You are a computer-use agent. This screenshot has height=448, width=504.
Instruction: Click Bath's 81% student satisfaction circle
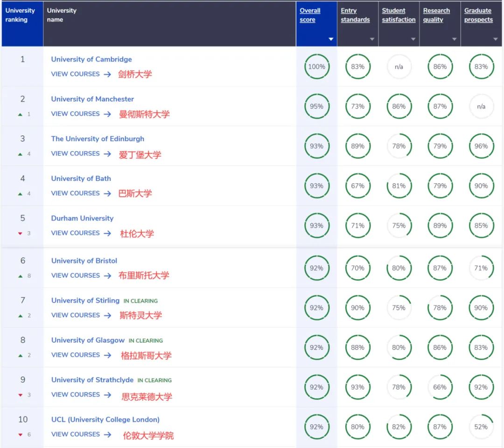pos(399,186)
